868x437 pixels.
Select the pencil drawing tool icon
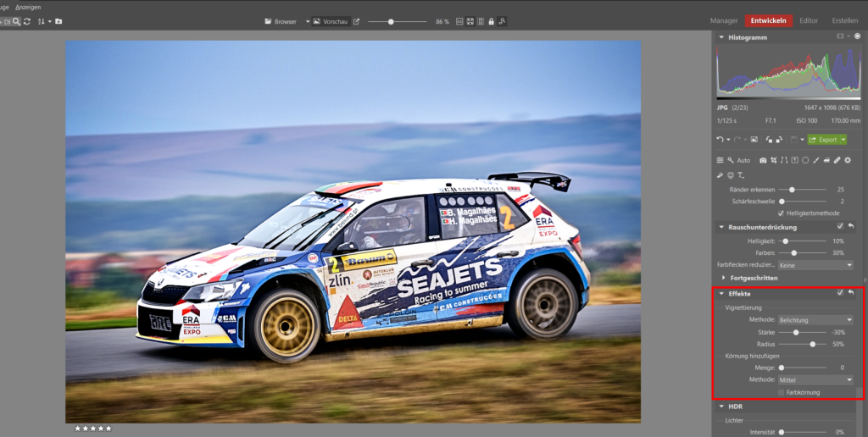pyautogui.click(x=720, y=175)
